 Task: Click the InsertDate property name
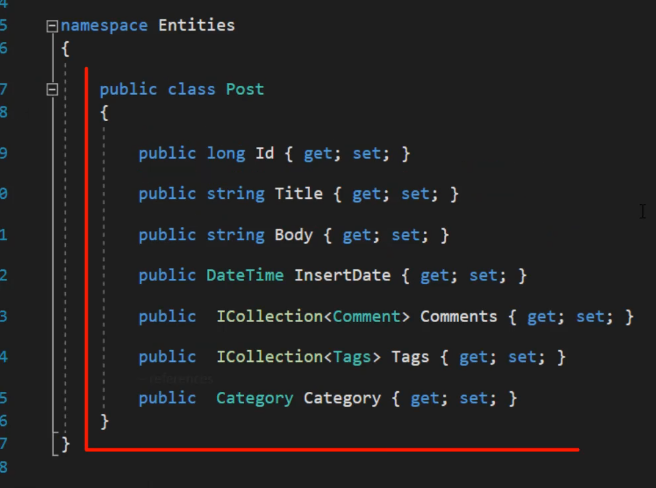[x=342, y=275]
